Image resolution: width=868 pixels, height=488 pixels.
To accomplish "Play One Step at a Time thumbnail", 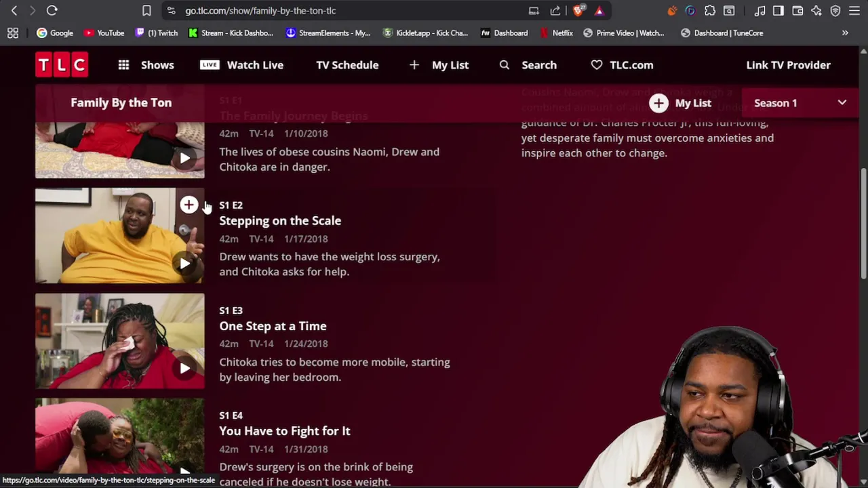I will click(x=119, y=341).
